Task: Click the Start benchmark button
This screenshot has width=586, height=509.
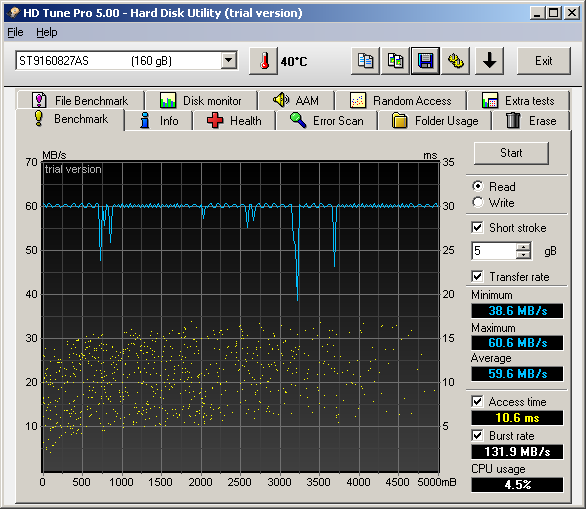Action: (x=511, y=153)
